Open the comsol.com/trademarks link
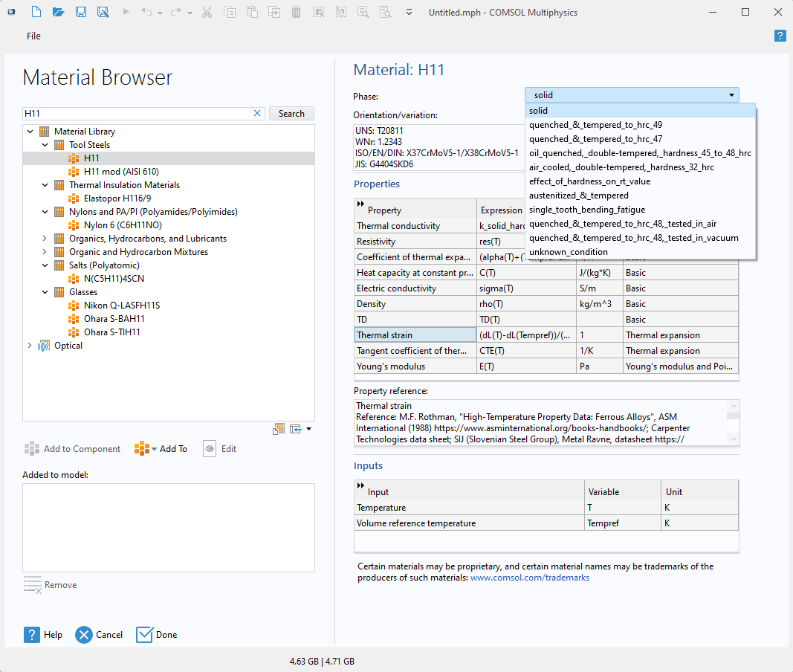 pyautogui.click(x=529, y=578)
